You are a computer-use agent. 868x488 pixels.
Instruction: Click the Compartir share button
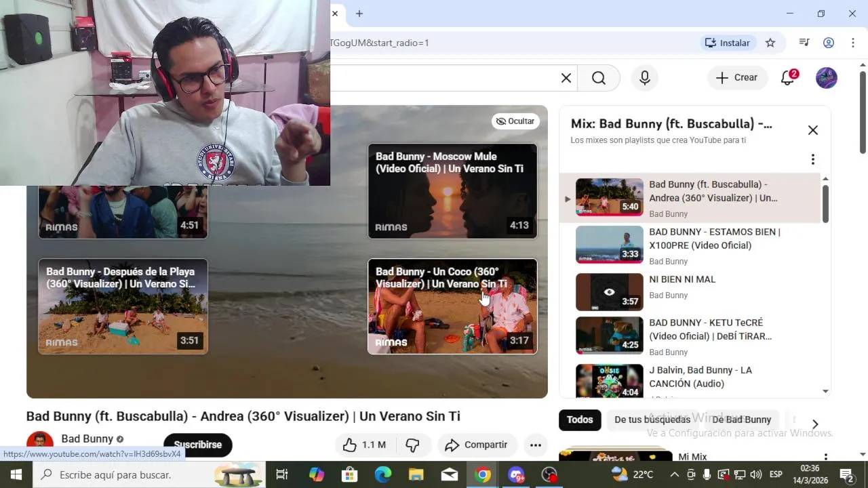pyautogui.click(x=476, y=445)
